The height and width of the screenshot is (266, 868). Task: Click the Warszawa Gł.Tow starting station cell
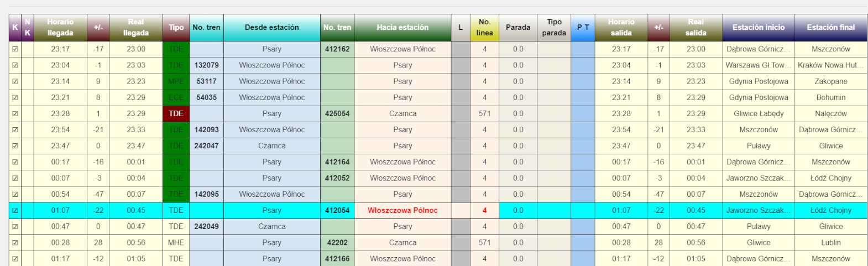[758, 65]
